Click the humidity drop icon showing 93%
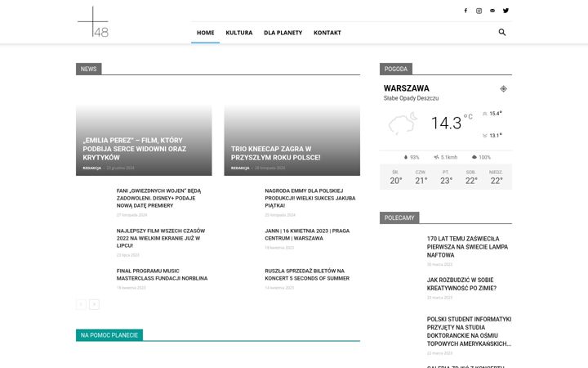The image size is (588, 368). tap(405, 157)
